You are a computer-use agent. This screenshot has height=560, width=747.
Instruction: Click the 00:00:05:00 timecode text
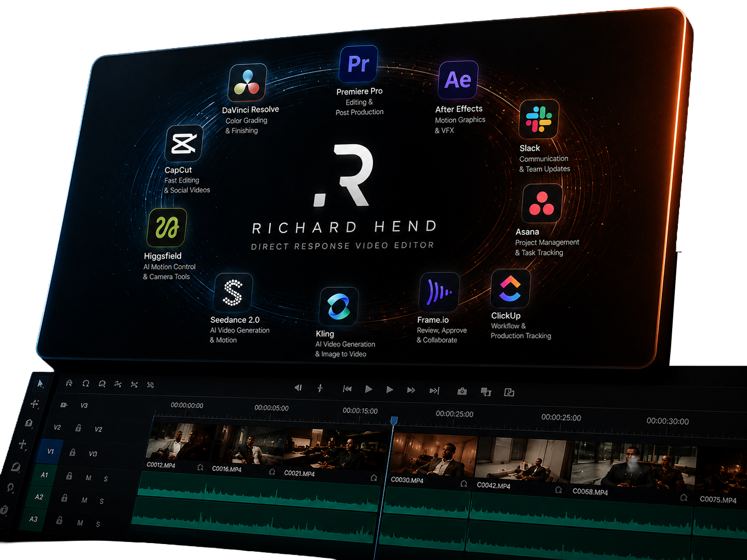[271, 408]
